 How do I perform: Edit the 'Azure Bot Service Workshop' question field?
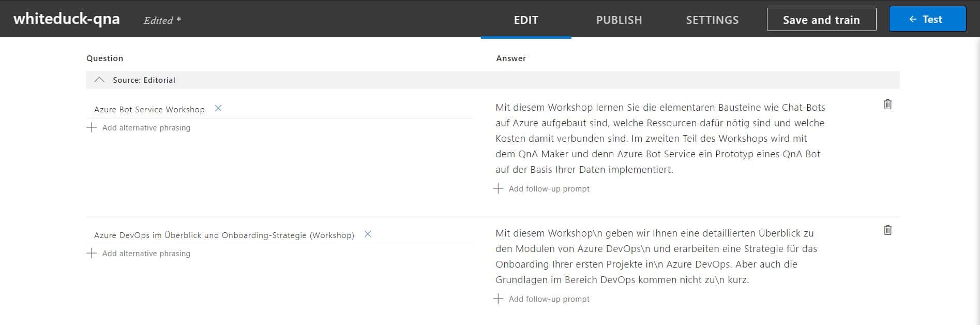(149, 109)
